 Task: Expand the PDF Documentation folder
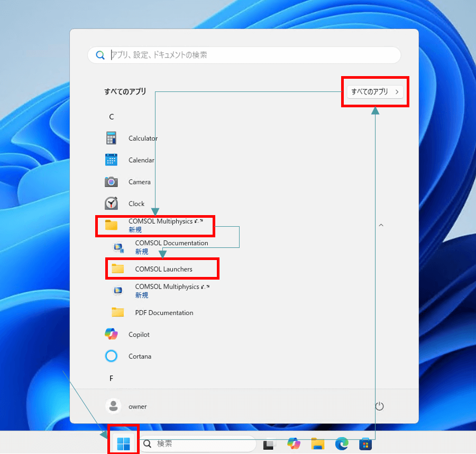click(163, 313)
